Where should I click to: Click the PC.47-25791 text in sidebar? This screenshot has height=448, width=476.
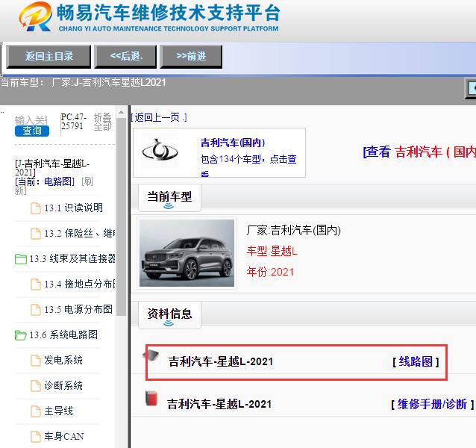pos(74,122)
